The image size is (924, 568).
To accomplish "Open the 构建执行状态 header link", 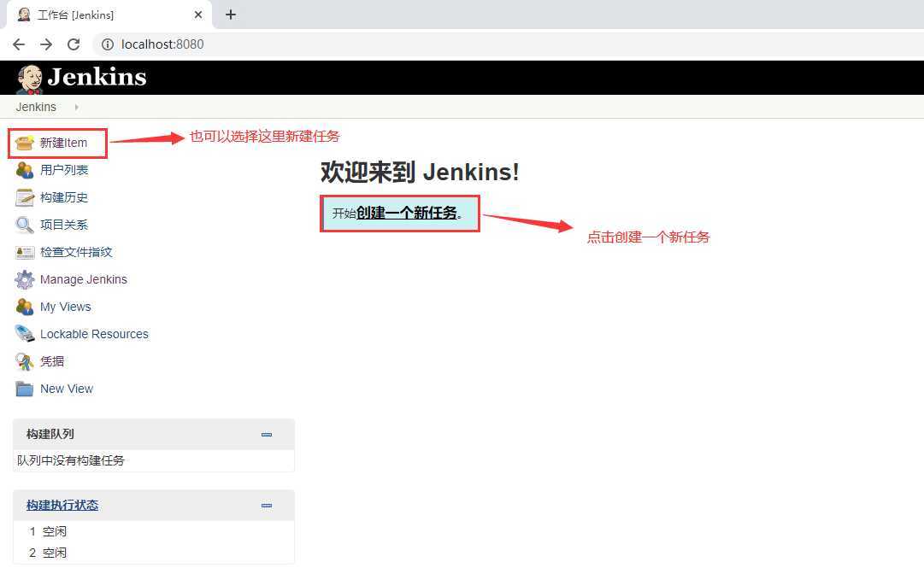I will 62,505.
